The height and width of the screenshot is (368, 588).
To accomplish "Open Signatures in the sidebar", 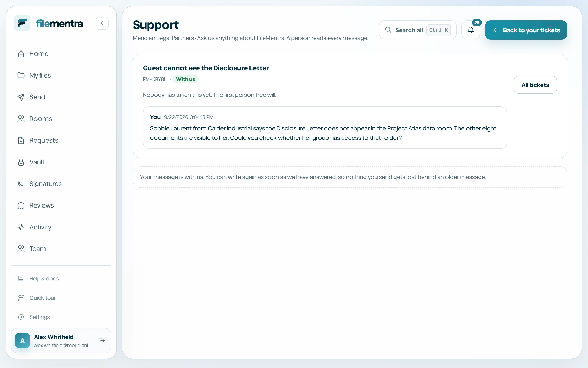I will tap(61, 184).
